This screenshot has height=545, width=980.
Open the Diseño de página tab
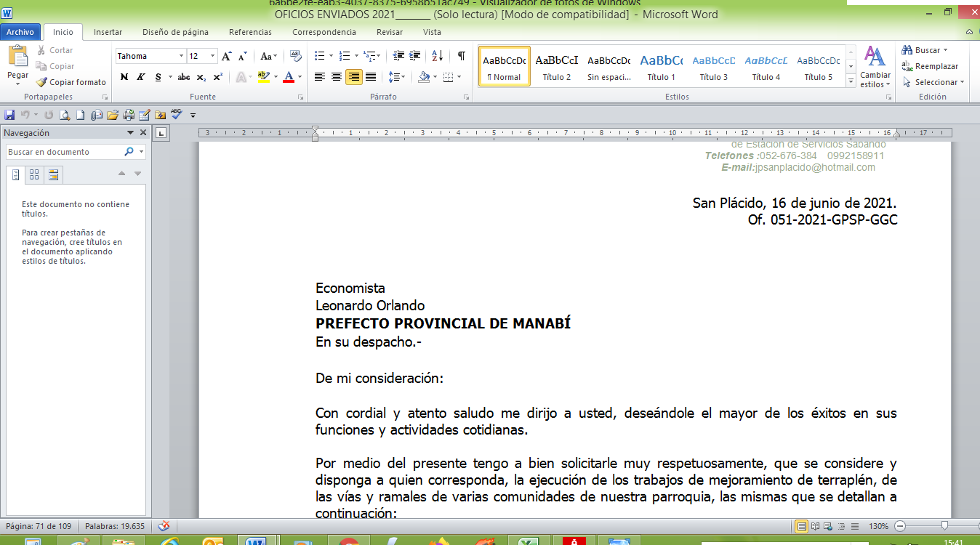click(x=175, y=32)
